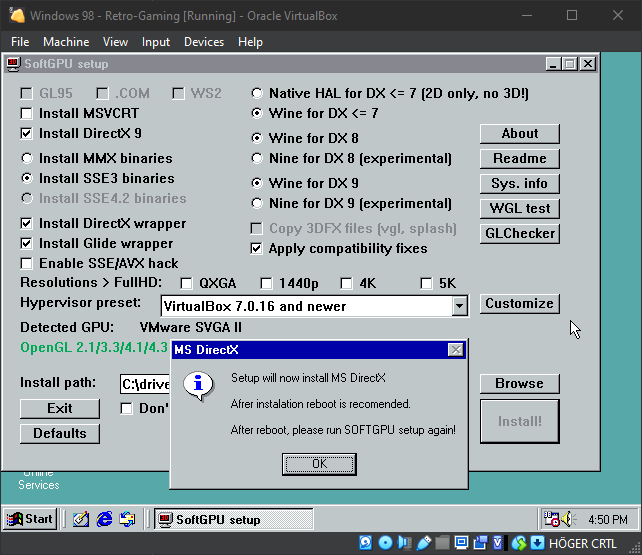
Task: Click the Install path text field
Action: pos(145,384)
